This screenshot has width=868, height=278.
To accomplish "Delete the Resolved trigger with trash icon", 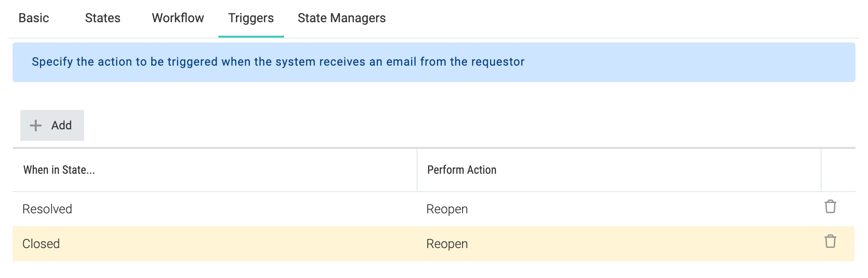I will 830,207.
